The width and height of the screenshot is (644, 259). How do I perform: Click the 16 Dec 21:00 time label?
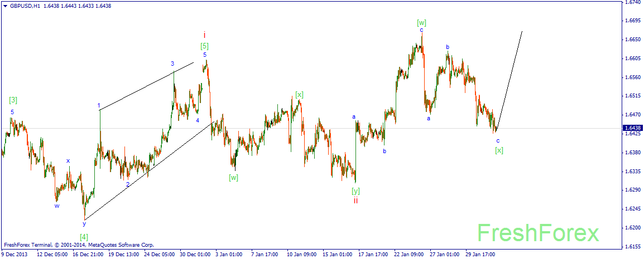click(88, 254)
